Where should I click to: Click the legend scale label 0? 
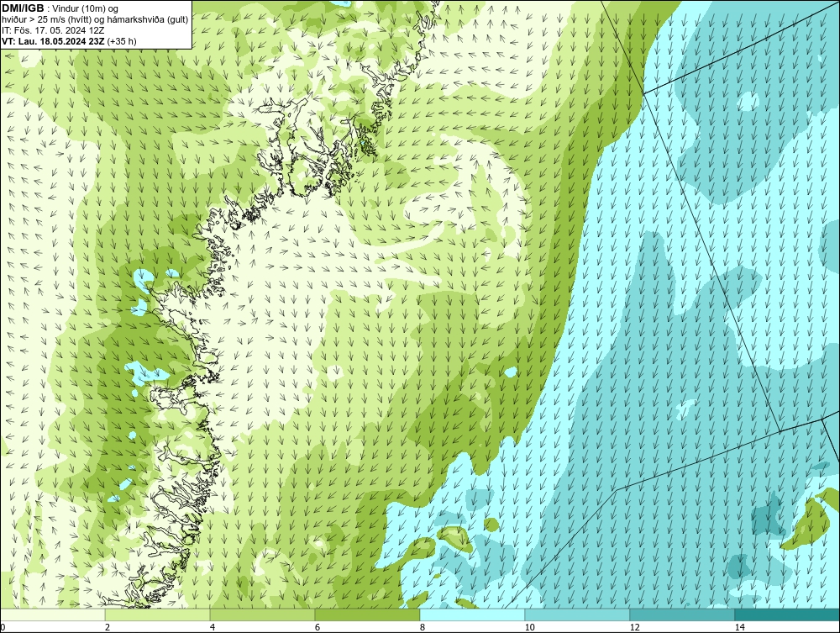click(x=3, y=627)
